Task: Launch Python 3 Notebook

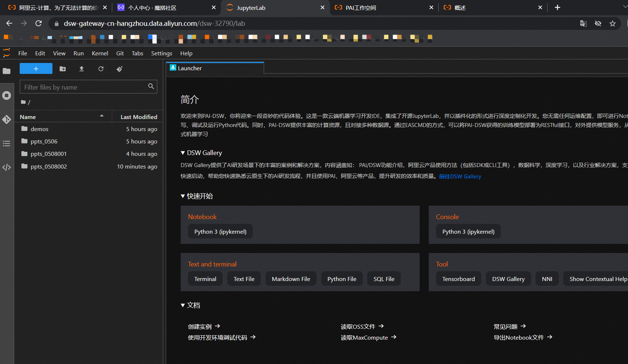Action: click(220, 232)
